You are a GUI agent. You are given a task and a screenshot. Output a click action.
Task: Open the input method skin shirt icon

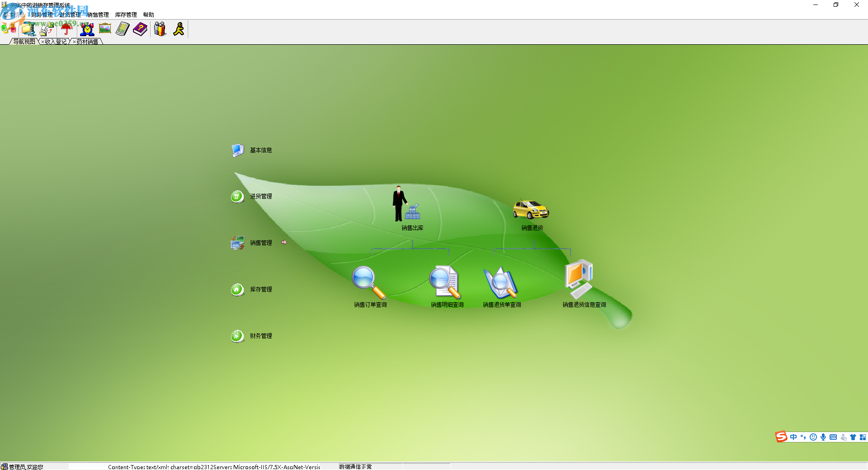pyautogui.click(x=853, y=437)
